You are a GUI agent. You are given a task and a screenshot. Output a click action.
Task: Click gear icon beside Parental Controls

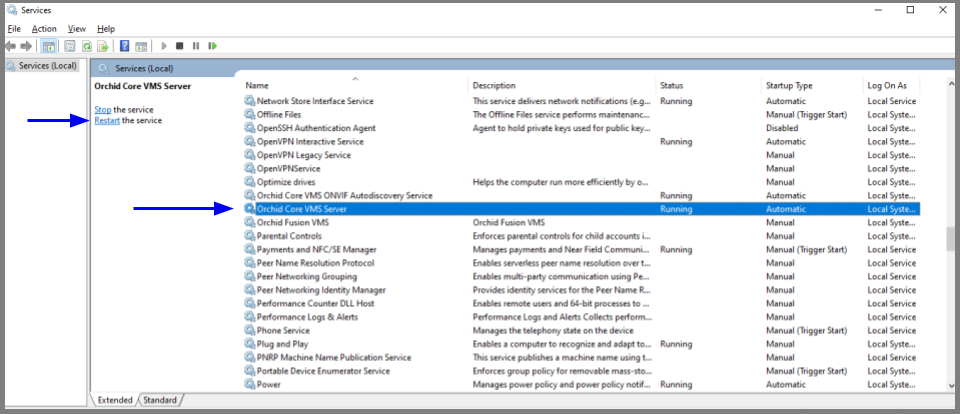pos(249,236)
